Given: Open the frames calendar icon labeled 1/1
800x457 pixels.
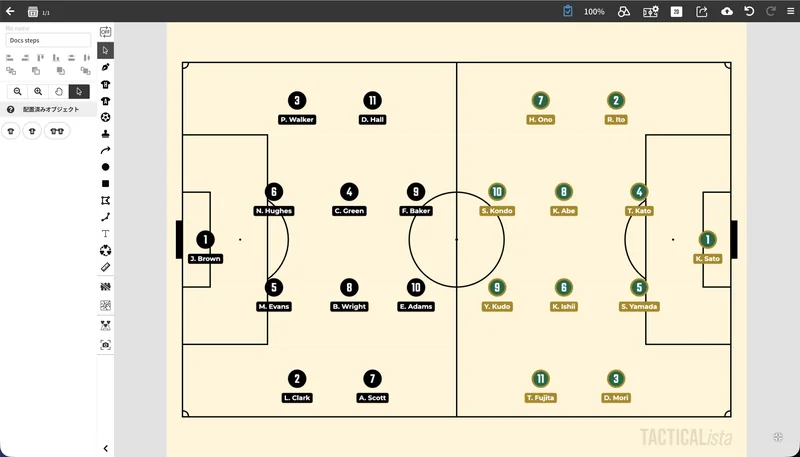Looking at the screenshot, I should [33, 12].
